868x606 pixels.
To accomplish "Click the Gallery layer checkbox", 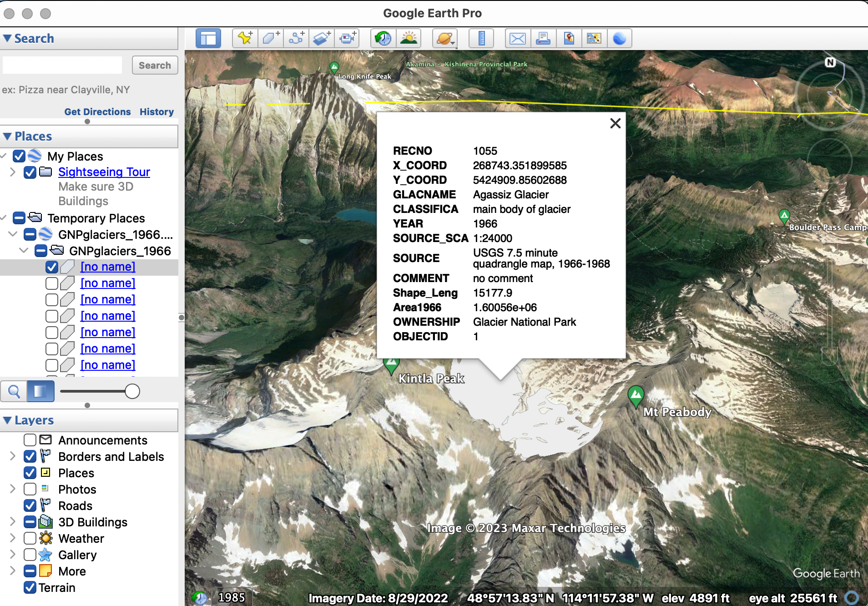I will tap(30, 555).
